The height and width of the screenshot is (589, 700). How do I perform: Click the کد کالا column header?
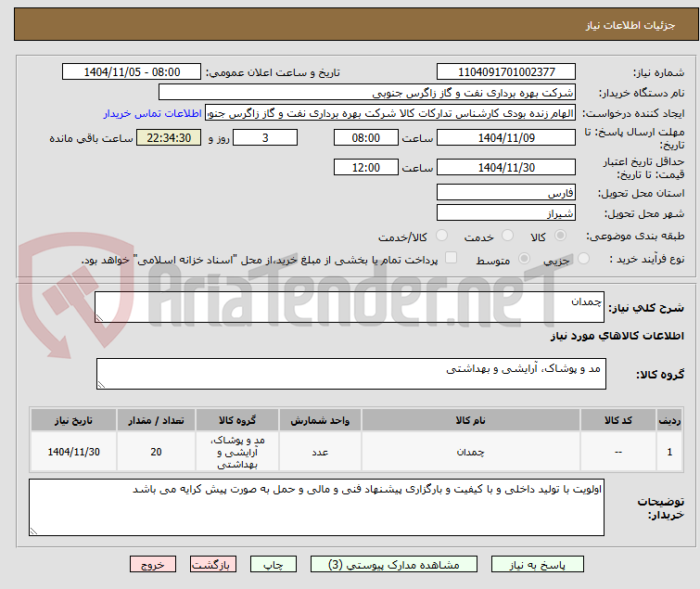tap(618, 420)
